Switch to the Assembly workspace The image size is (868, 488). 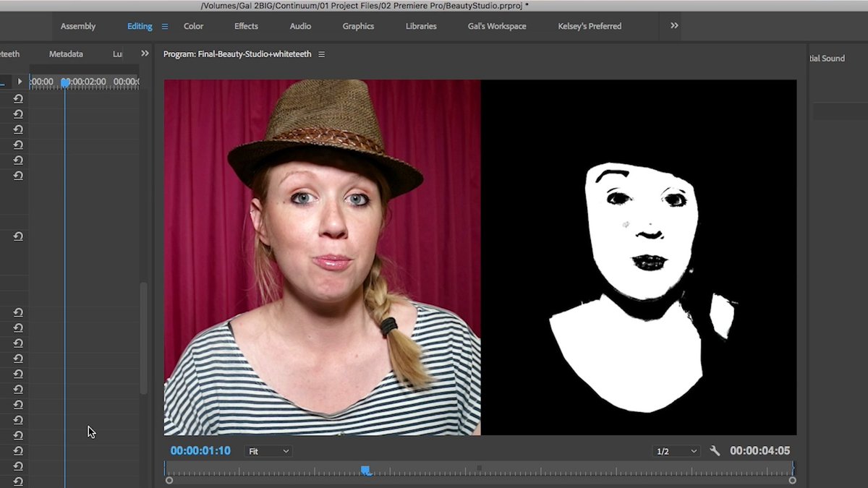pyautogui.click(x=78, y=26)
